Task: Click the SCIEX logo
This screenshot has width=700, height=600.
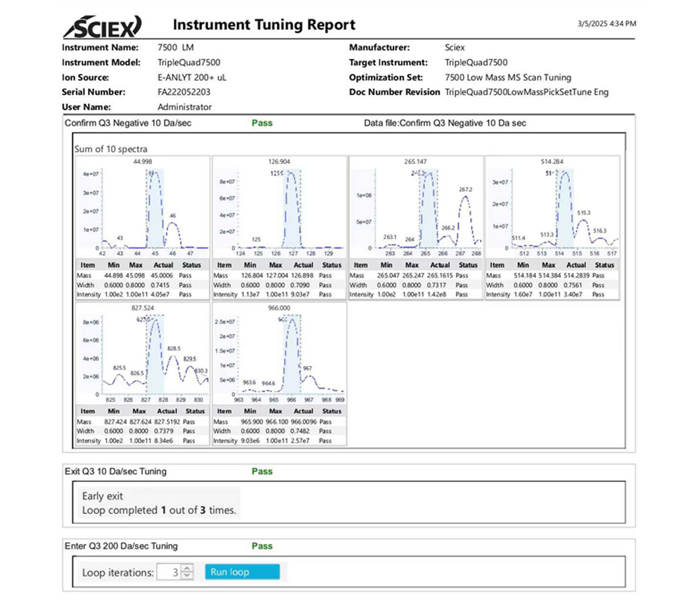Action: [x=103, y=26]
